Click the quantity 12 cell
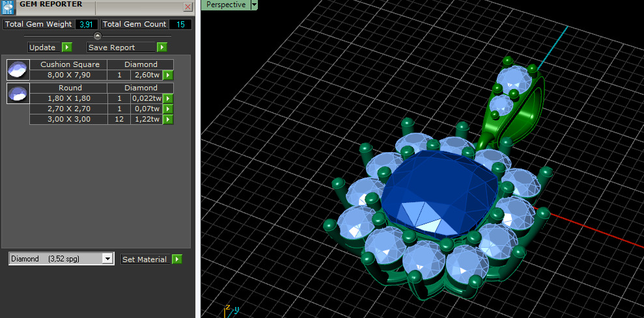This screenshot has height=318, width=644. click(119, 120)
